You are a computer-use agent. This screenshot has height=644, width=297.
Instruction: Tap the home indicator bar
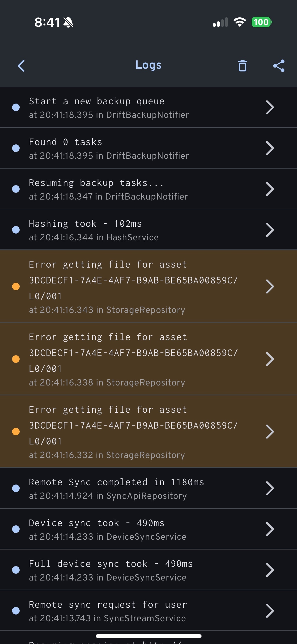point(148,636)
